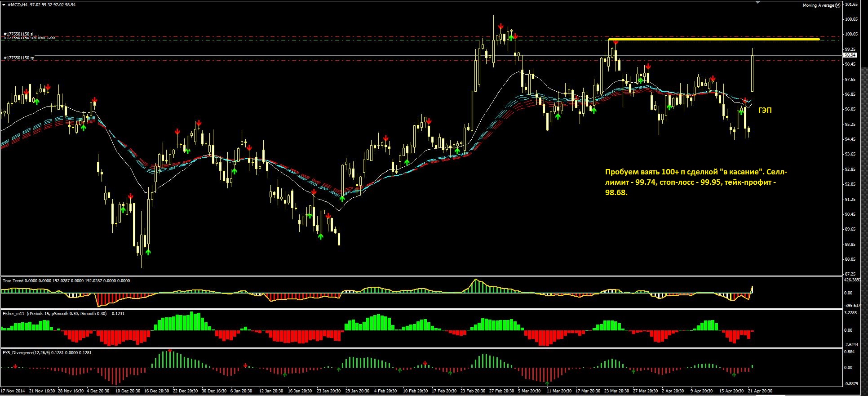Click the 'Moving Average' expert advisor label
This screenshot has width=868, height=396.
tap(819, 5)
